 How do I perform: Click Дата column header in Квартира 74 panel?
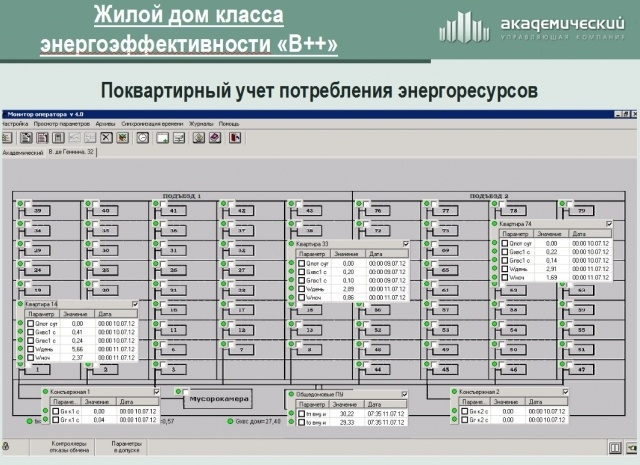(590, 234)
